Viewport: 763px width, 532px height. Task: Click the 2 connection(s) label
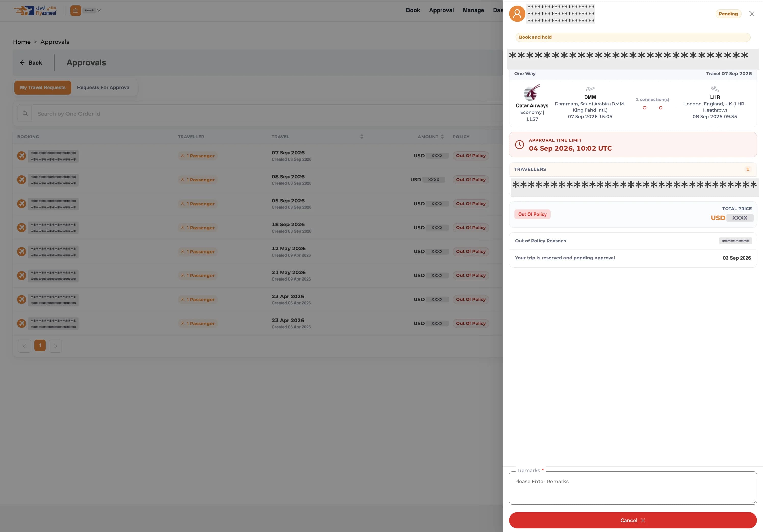652,99
